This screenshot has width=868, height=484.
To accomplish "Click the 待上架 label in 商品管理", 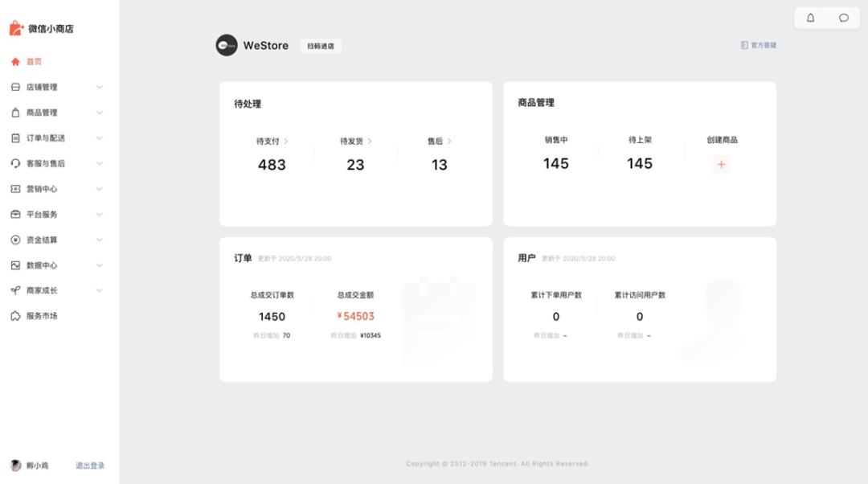I will [640, 140].
